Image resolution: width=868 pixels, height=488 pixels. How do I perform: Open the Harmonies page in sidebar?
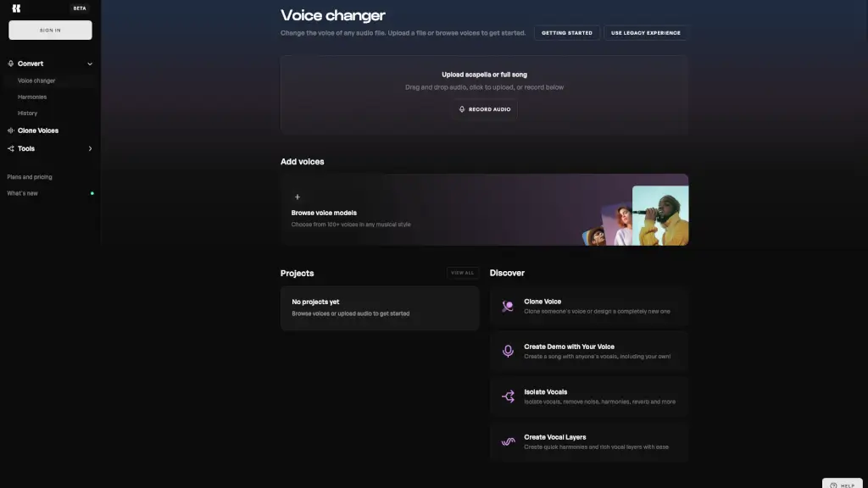click(32, 97)
